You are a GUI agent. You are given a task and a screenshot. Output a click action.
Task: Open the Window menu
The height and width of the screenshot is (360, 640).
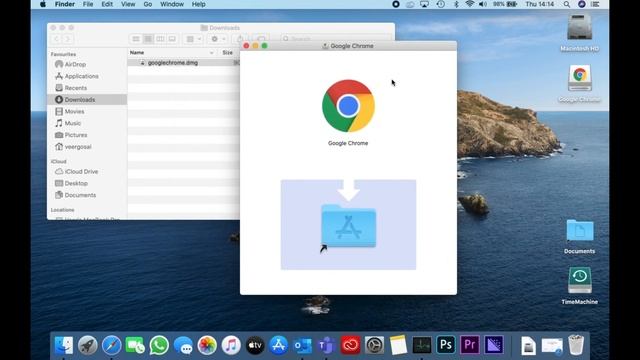172,4
